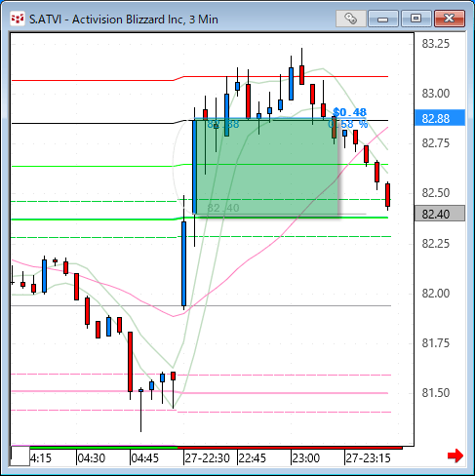Screen dimensions: 475x476
Task: Close the Activision Blizzard chart window
Action: coord(449,19)
